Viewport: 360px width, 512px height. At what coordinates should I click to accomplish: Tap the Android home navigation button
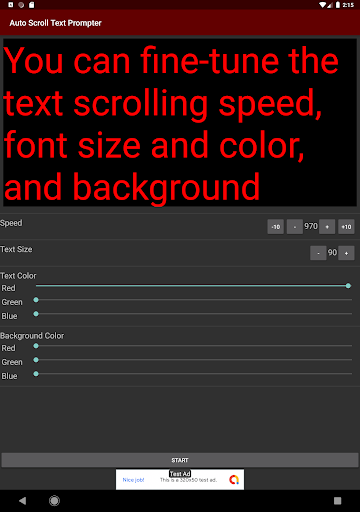click(54, 501)
